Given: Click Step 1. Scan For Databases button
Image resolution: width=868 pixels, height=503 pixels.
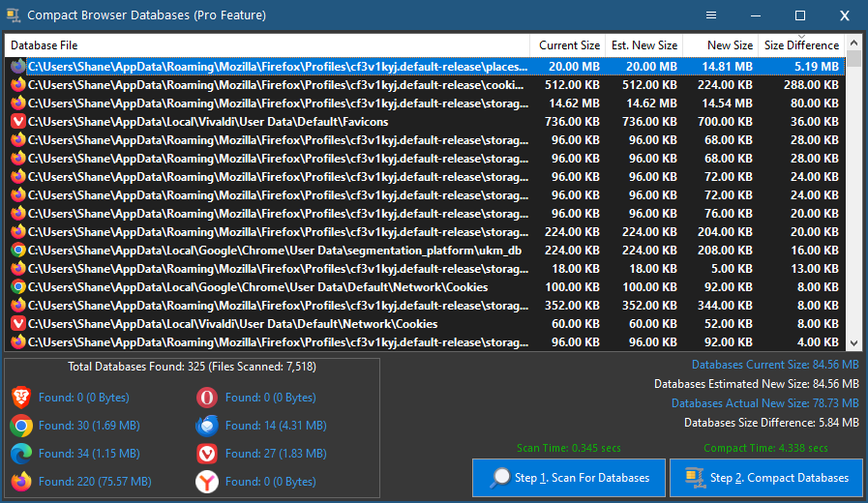Looking at the screenshot, I should click(x=569, y=478).
